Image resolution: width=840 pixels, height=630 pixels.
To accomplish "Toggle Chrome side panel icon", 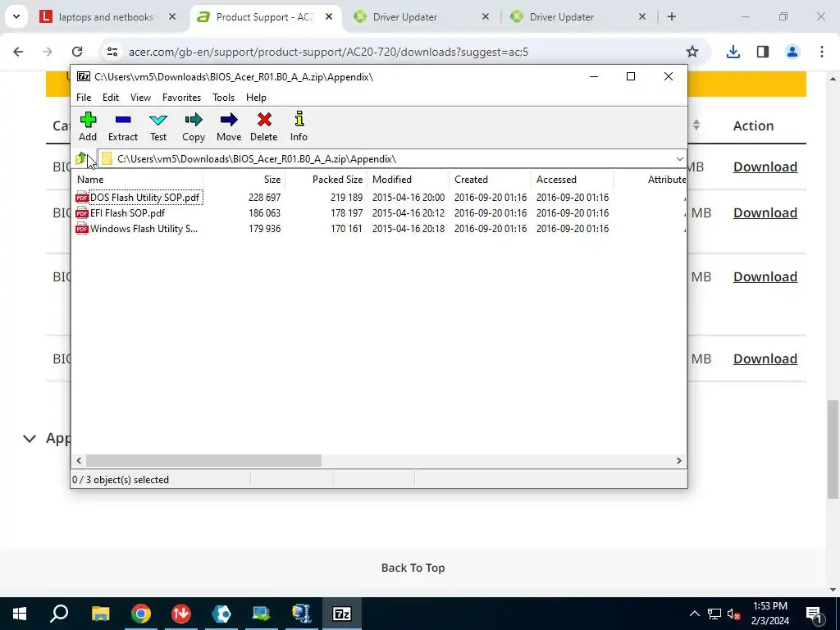I will pos(762,52).
